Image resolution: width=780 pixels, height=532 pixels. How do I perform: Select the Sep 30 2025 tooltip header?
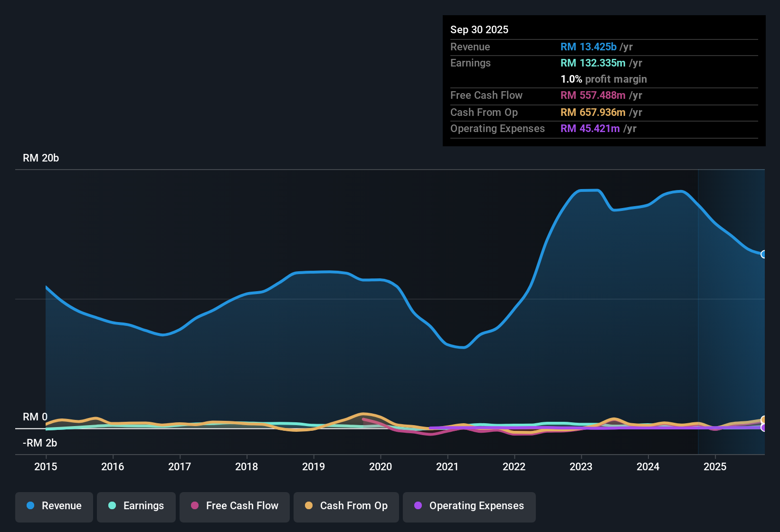(x=479, y=29)
